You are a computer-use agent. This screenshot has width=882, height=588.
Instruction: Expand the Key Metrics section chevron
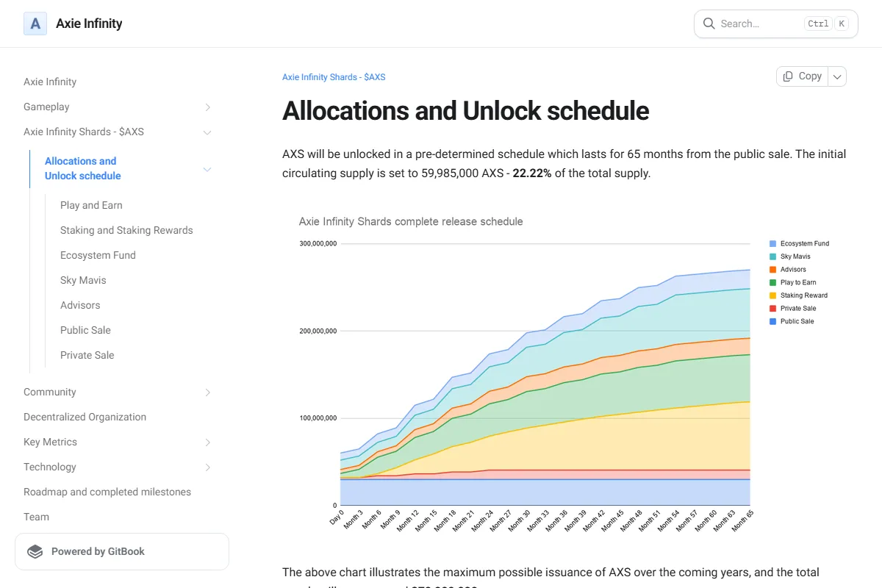tap(207, 442)
